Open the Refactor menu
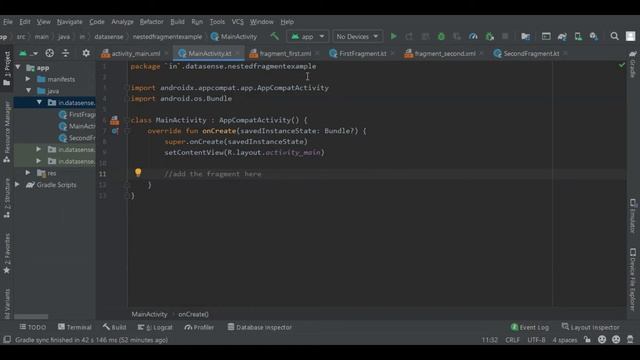Viewport: 640px width, 360px height. coord(151,22)
